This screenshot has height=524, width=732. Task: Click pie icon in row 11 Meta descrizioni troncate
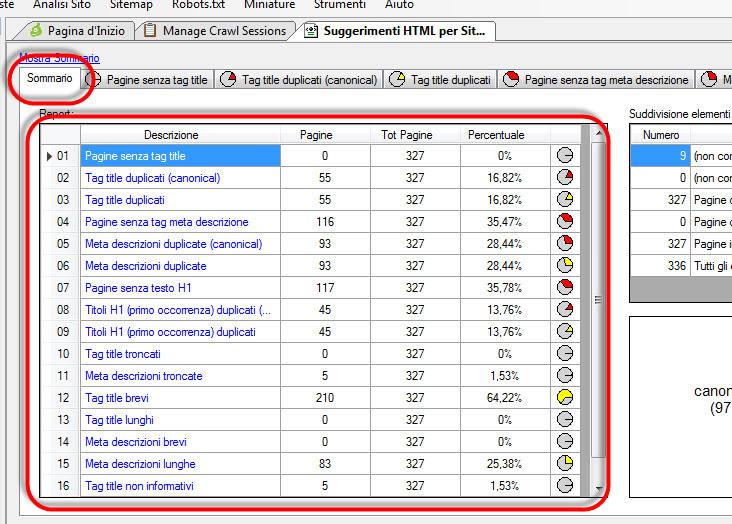[x=565, y=375]
